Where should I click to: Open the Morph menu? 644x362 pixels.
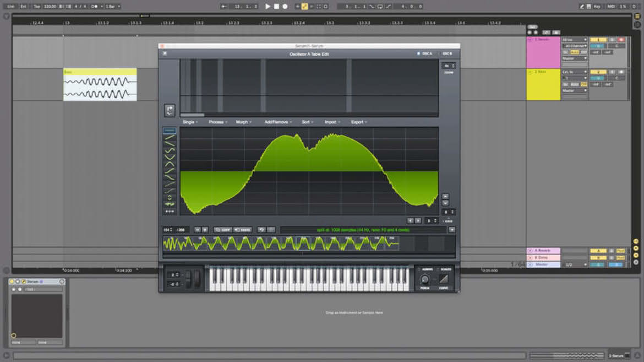(243, 122)
